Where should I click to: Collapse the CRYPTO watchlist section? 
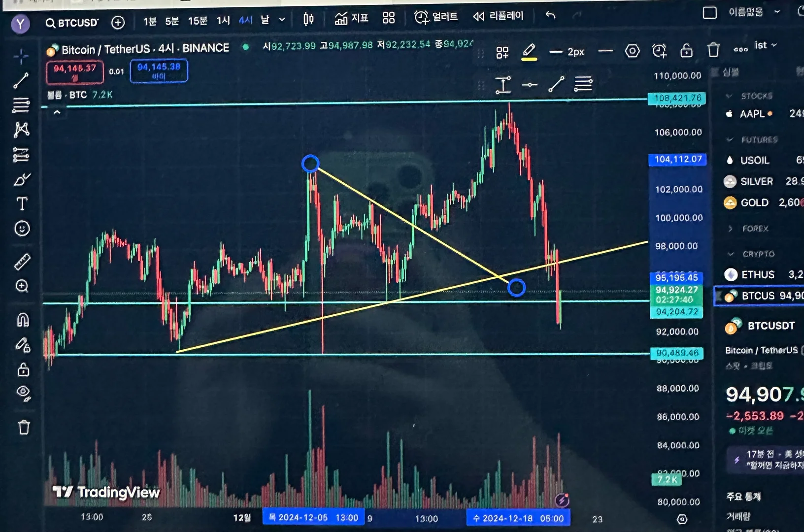[x=731, y=254]
